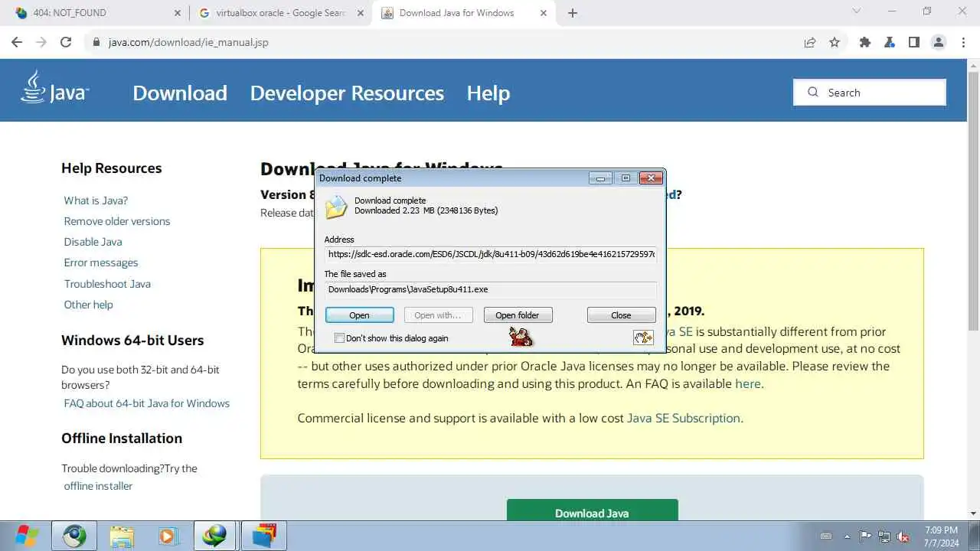Screen dimensions: 980x551
Task: Open the Help menu in Java header
Action: click(488, 93)
